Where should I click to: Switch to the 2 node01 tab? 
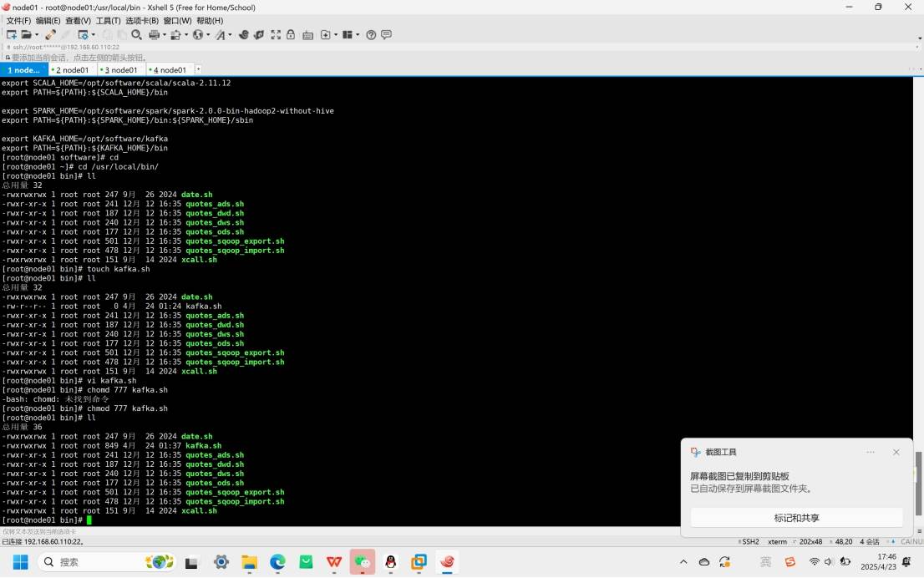pos(72,69)
